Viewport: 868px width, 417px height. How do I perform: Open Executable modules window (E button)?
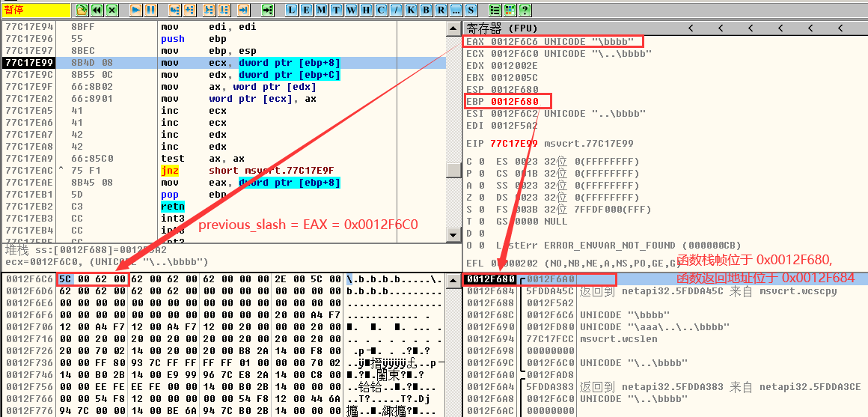306,10
